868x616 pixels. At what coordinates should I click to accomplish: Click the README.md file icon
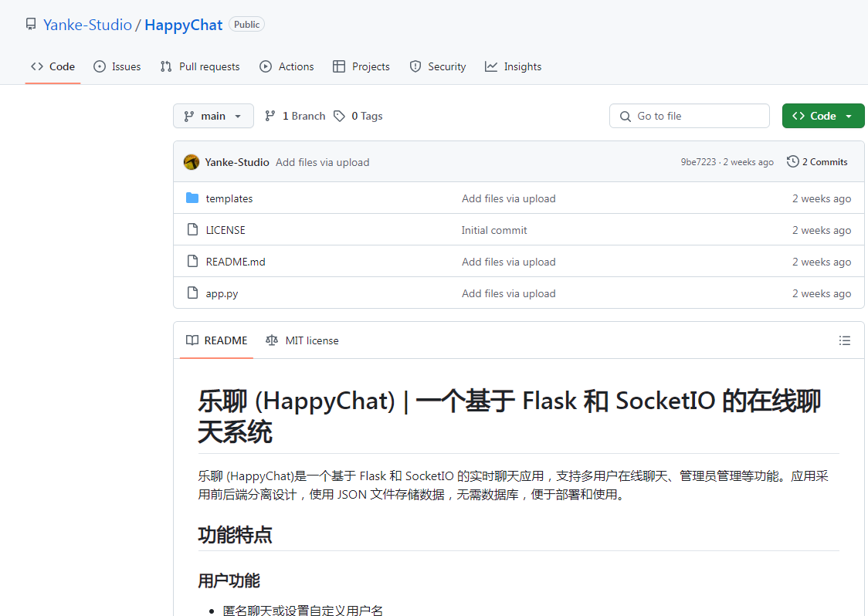(192, 261)
